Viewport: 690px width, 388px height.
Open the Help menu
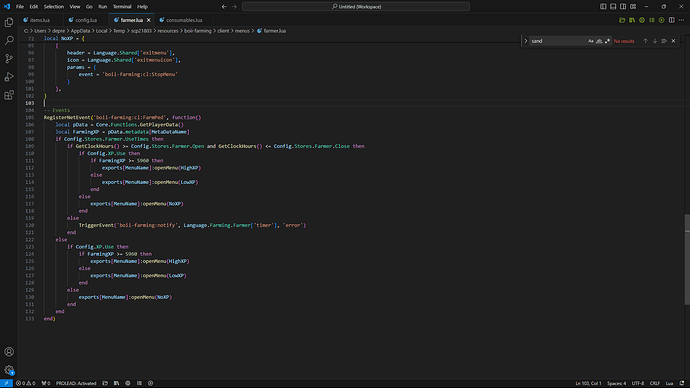[x=142, y=7]
